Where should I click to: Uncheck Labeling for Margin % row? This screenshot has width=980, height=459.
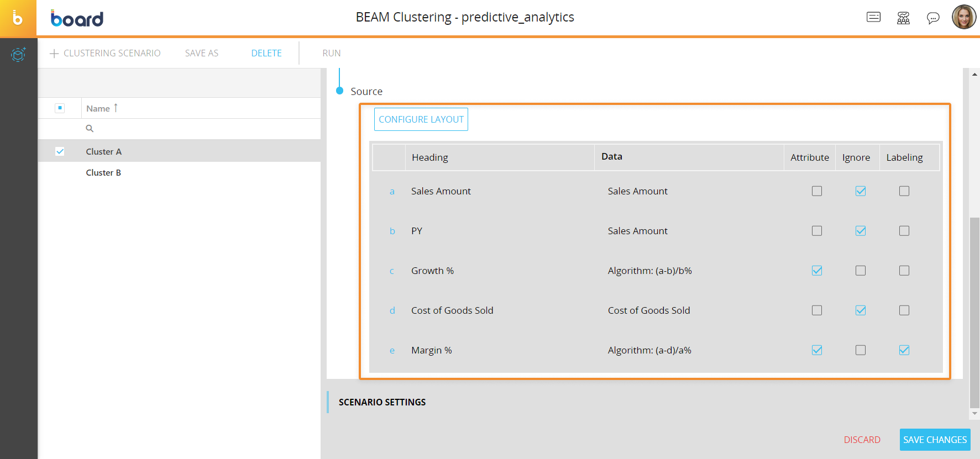coord(904,350)
